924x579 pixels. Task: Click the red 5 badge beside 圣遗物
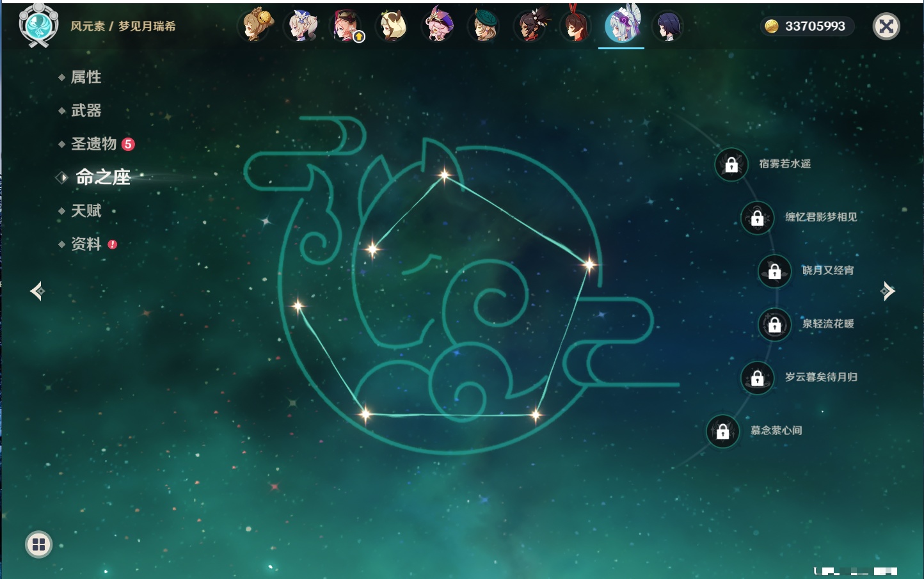(x=128, y=144)
